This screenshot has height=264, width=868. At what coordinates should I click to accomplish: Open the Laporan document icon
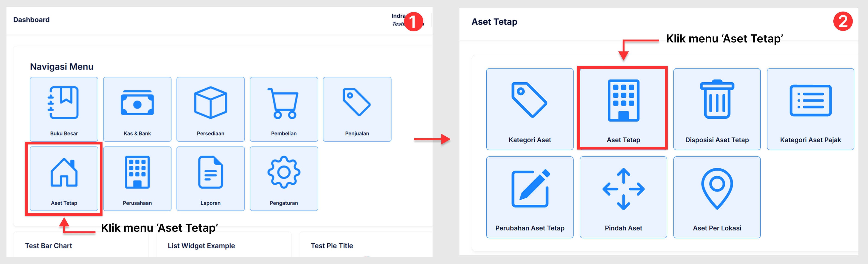tap(210, 172)
